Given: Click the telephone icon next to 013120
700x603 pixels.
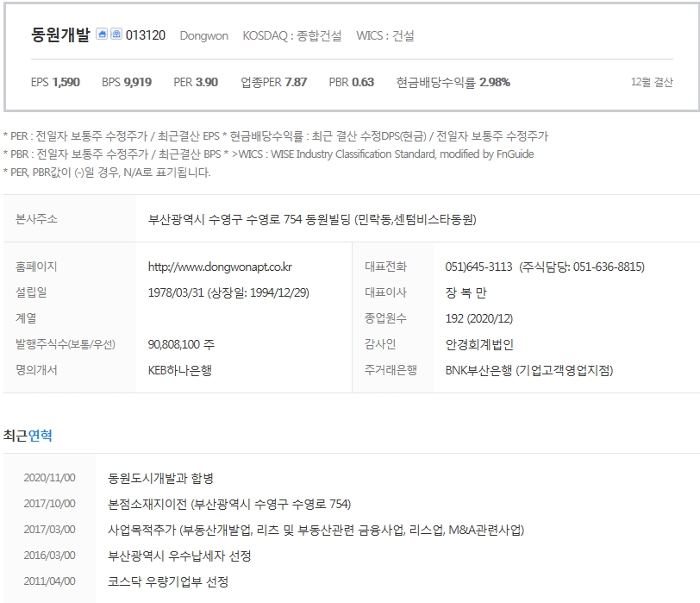Looking at the screenshot, I should 116,34.
